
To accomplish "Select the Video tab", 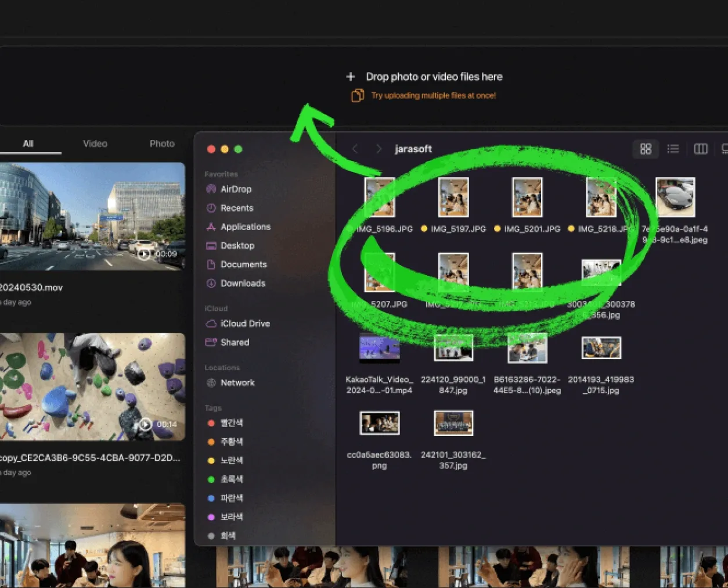I will 95,144.
